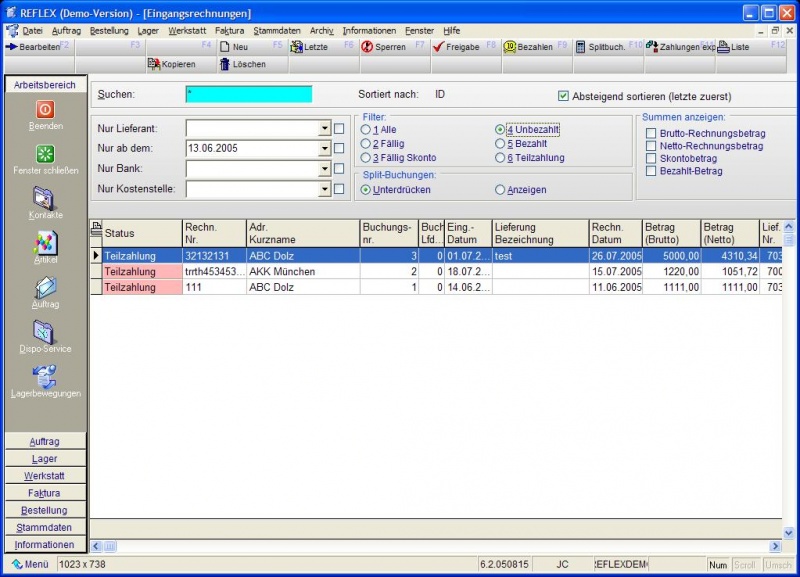Image resolution: width=800 pixels, height=577 pixels.
Task: Click the Zahlungen exp. icon
Action: coord(652,46)
